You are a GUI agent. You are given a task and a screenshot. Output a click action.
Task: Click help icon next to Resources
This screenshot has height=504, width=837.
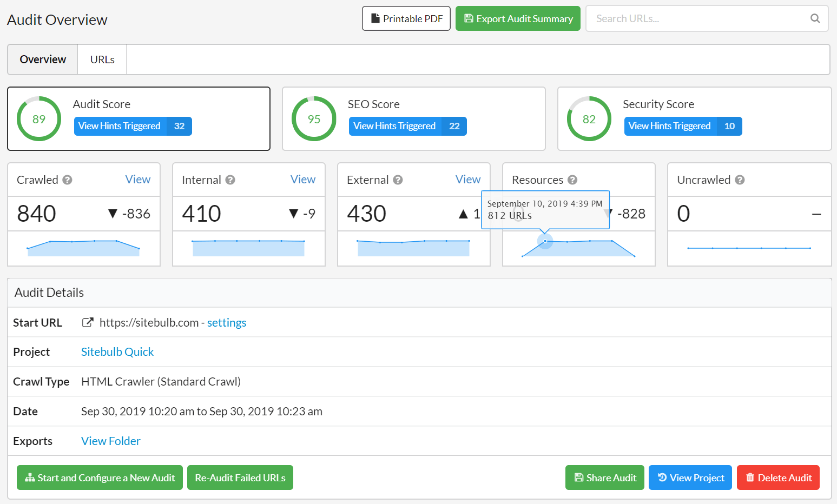(572, 180)
